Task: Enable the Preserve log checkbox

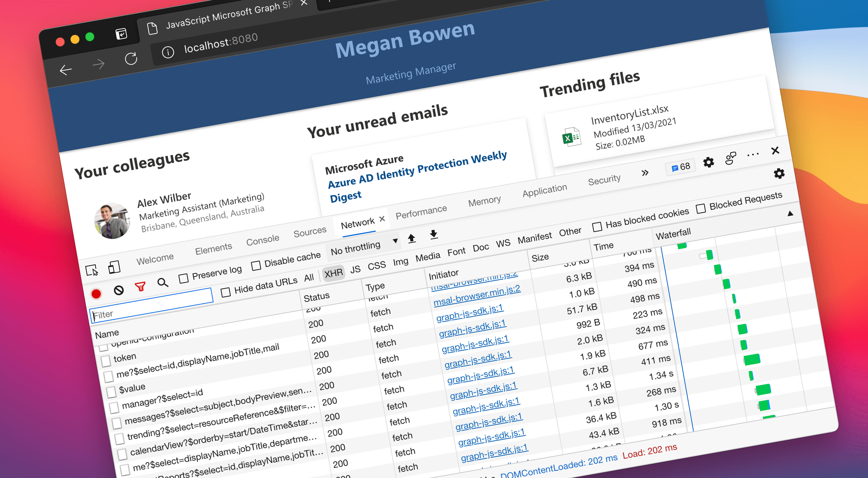Action: pos(183,278)
